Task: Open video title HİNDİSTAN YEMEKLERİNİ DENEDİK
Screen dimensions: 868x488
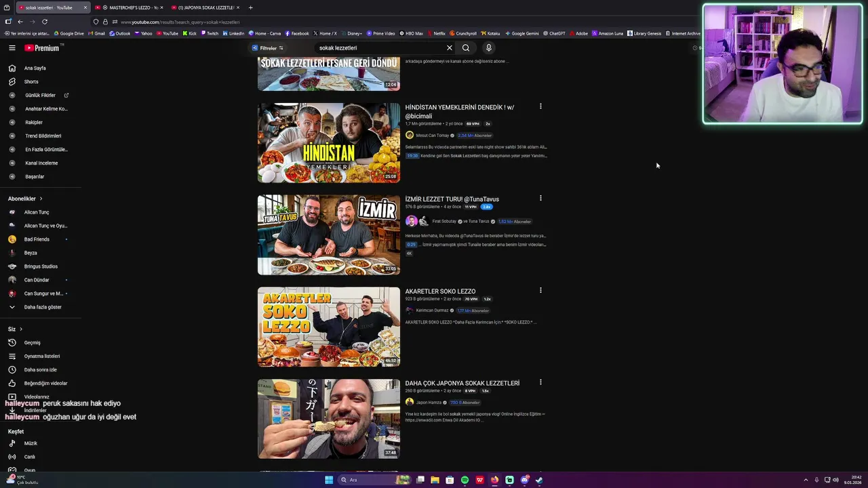Action: 460,112
